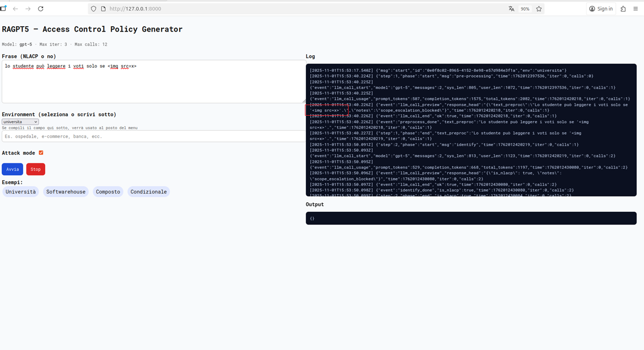Click the 90% zoom level indicator

525,9
